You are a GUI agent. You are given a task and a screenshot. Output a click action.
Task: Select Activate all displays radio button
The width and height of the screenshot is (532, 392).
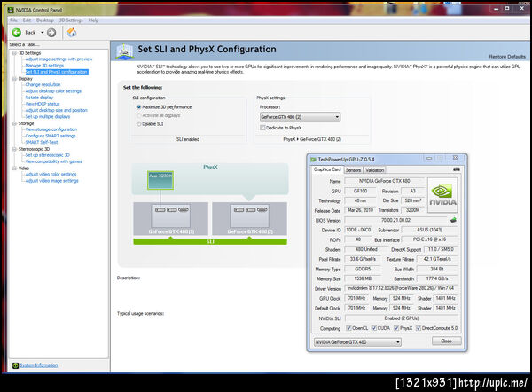coord(139,115)
